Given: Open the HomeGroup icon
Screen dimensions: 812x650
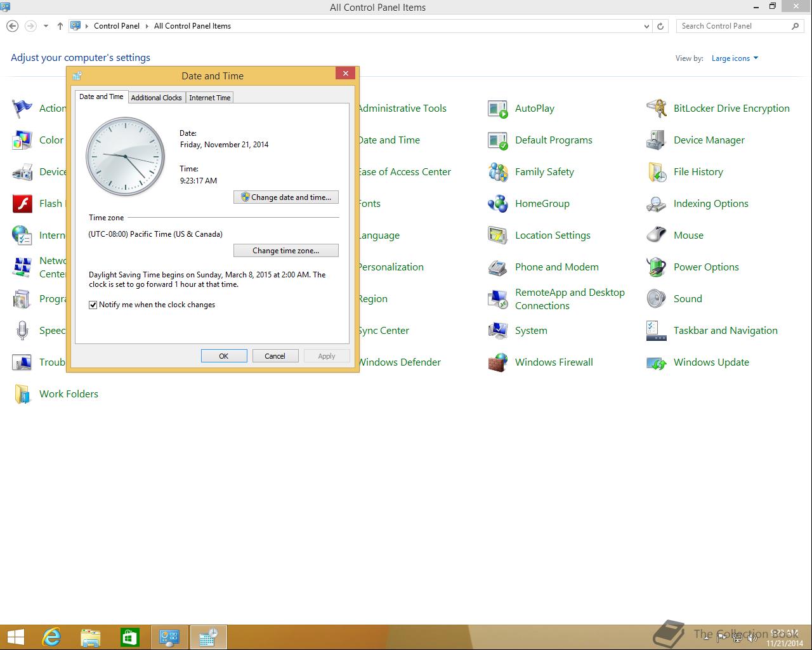Looking at the screenshot, I should [498, 204].
